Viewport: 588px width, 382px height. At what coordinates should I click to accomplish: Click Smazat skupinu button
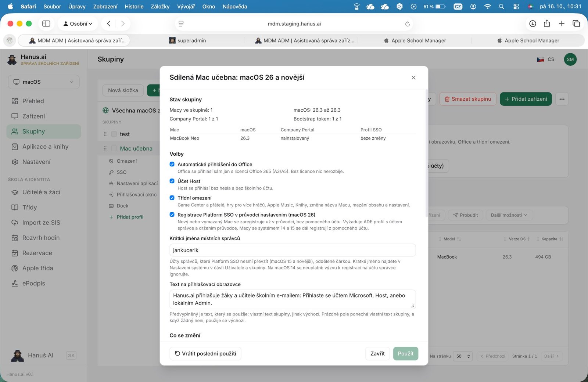pyautogui.click(x=468, y=99)
